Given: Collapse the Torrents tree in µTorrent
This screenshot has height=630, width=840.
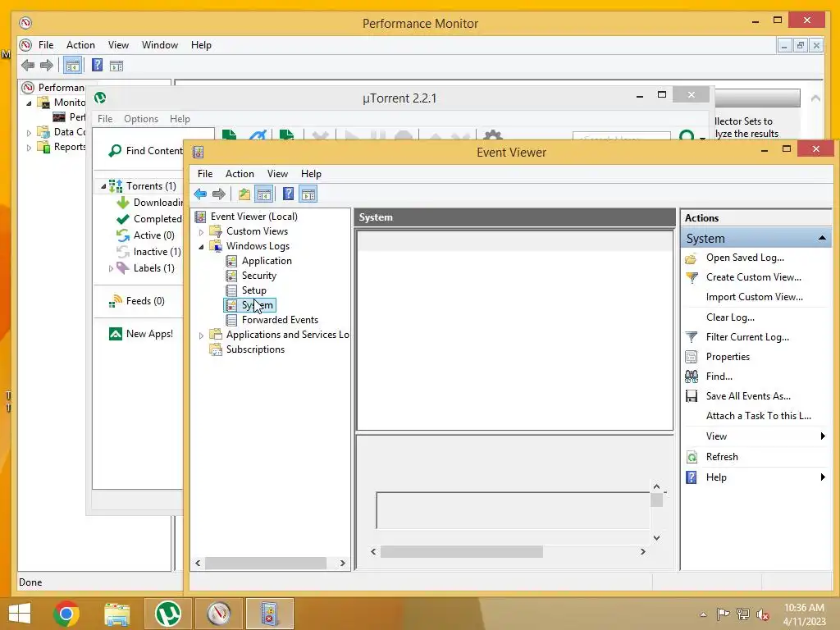Looking at the screenshot, I should point(103,186).
